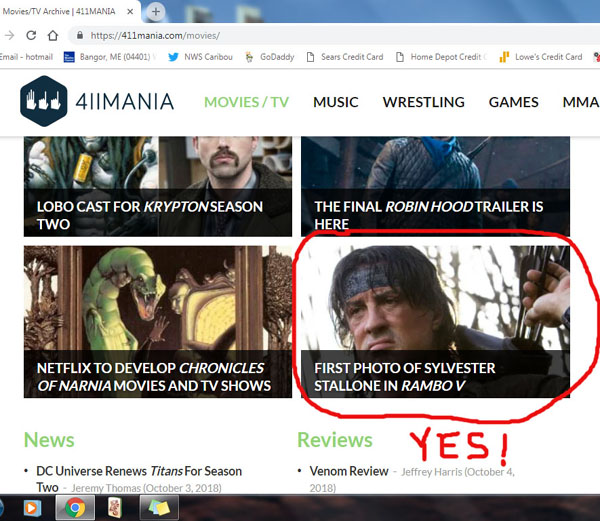Open the Lobo cast for Krypton article
Viewport: 600px width, 521px height.
point(158,186)
